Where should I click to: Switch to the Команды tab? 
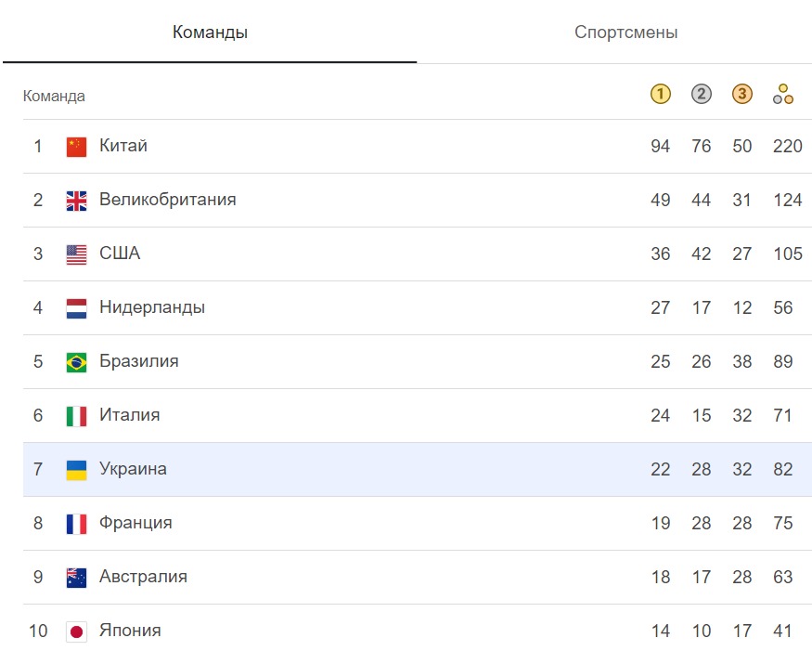(210, 33)
